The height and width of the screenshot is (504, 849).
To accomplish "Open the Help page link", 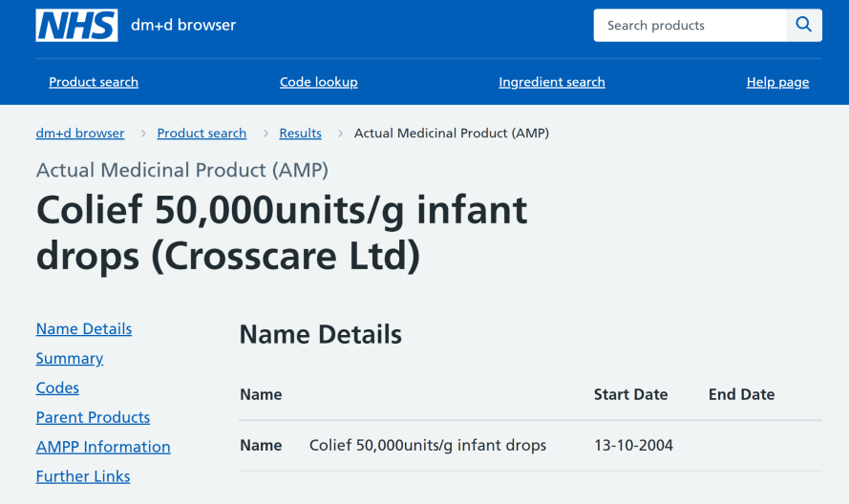I will point(777,82).
